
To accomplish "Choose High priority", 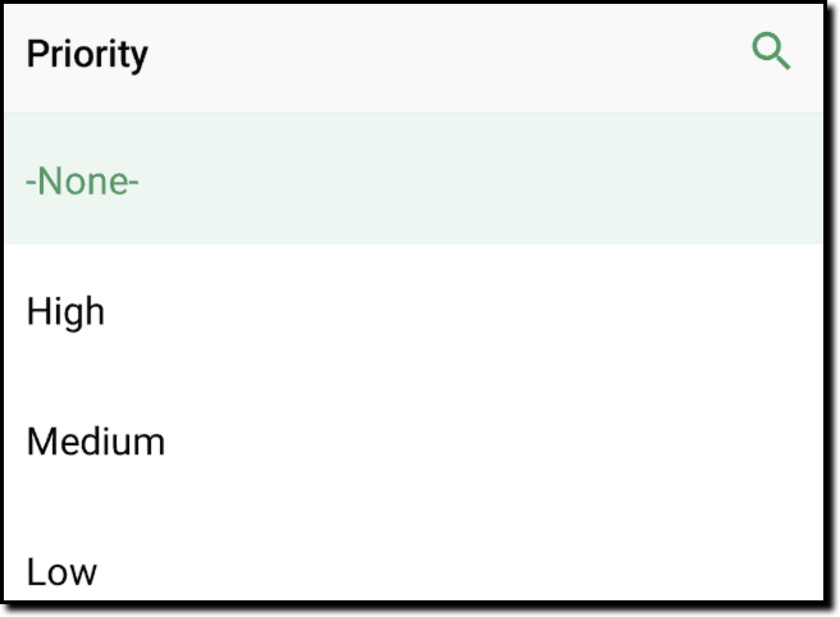I will tap(65, 312).
